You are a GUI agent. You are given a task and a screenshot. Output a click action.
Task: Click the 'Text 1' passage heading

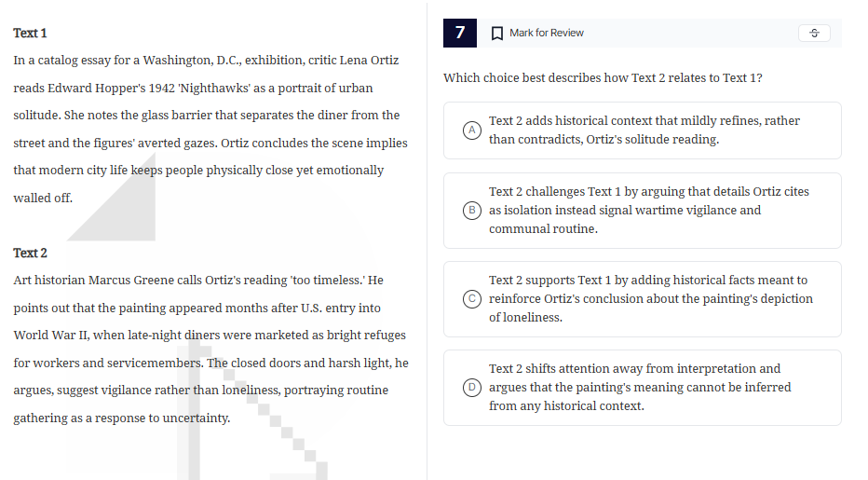point(30,34)
